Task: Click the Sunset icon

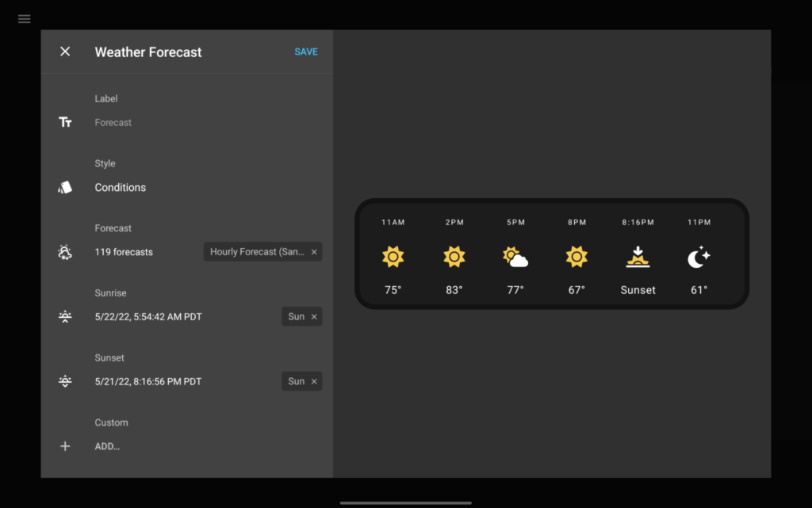Action: click(65, 382)
